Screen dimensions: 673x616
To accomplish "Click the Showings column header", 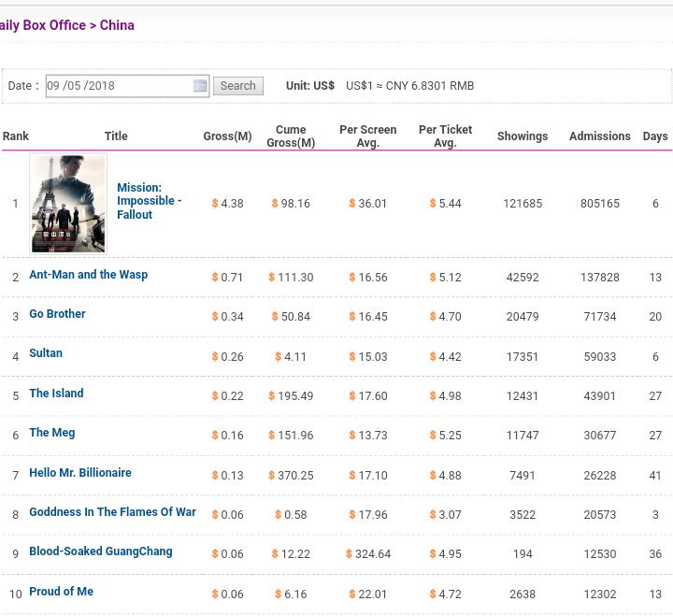I will [x=523, y=136].
